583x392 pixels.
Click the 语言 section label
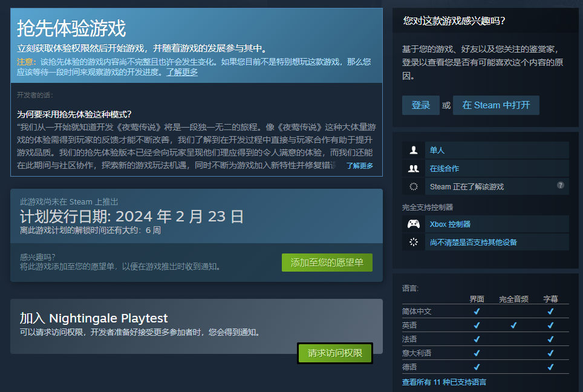pyautogui.click(x=410, y=288)
